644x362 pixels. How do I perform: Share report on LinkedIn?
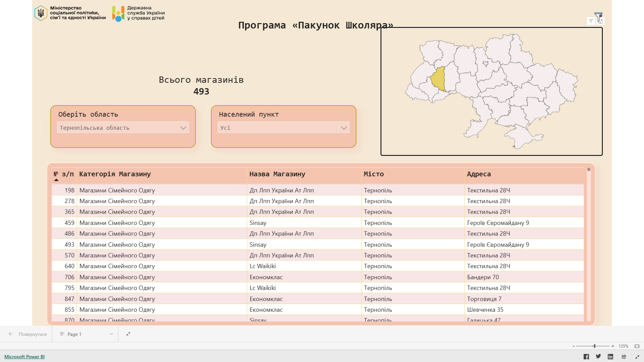pyautogui.click(x=610, y=357)
